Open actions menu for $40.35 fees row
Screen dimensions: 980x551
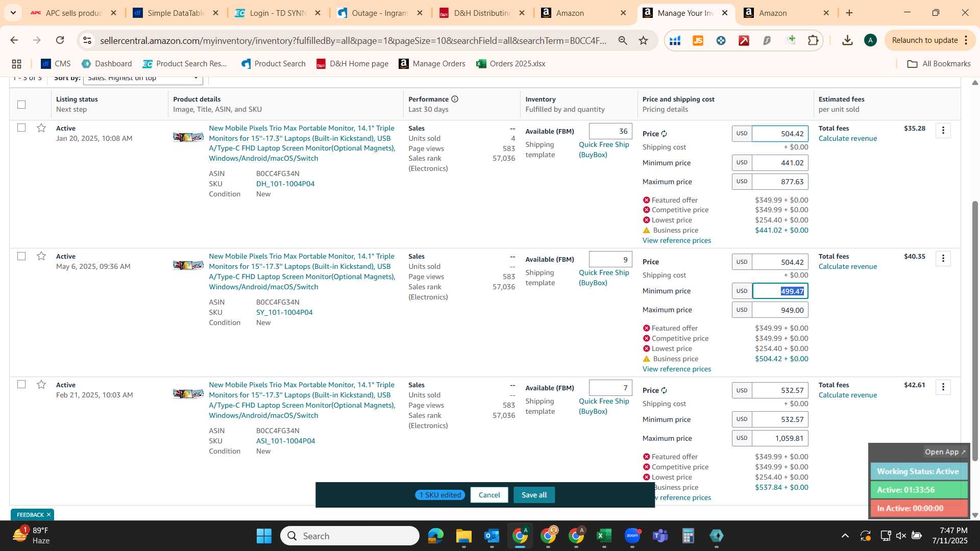tap(943, 259)
